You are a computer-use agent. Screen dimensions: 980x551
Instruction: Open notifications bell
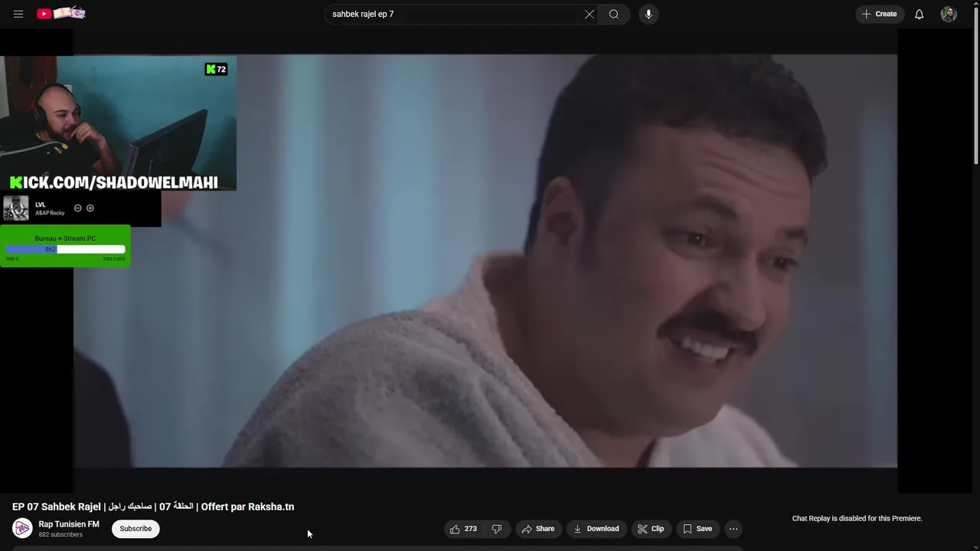(x=919, y=14)
